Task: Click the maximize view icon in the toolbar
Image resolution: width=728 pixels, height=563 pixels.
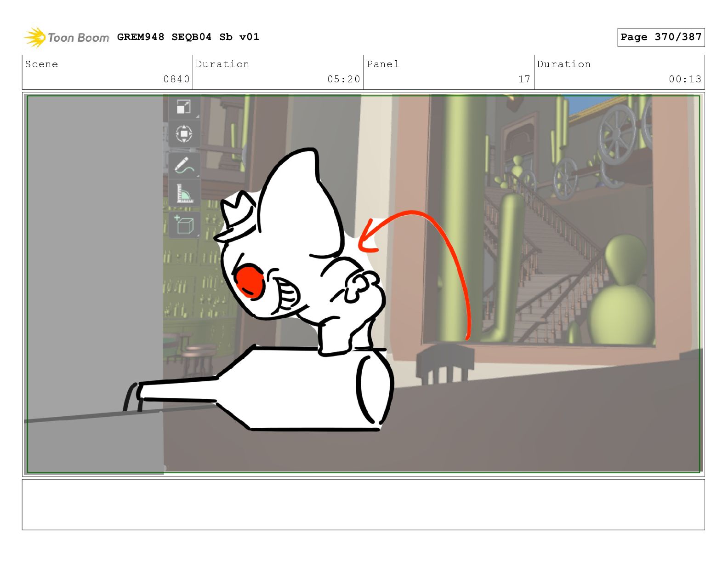Action: tap(184, 107)
